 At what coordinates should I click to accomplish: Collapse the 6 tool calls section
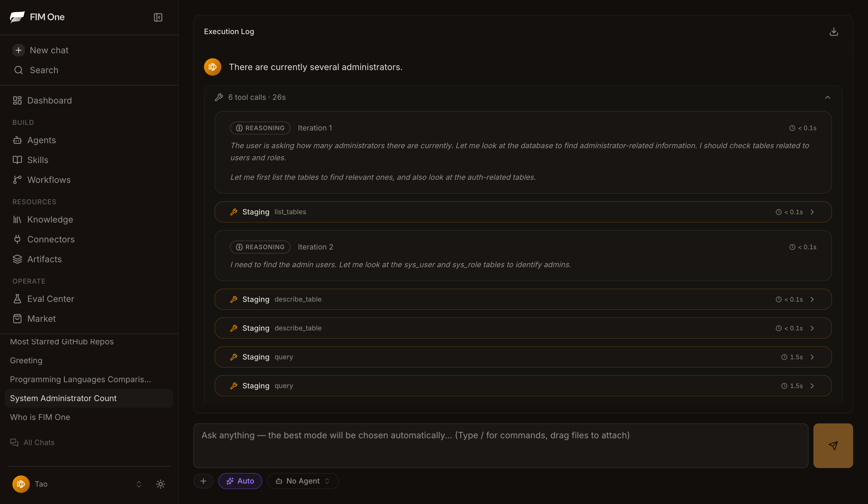point(828,97)
